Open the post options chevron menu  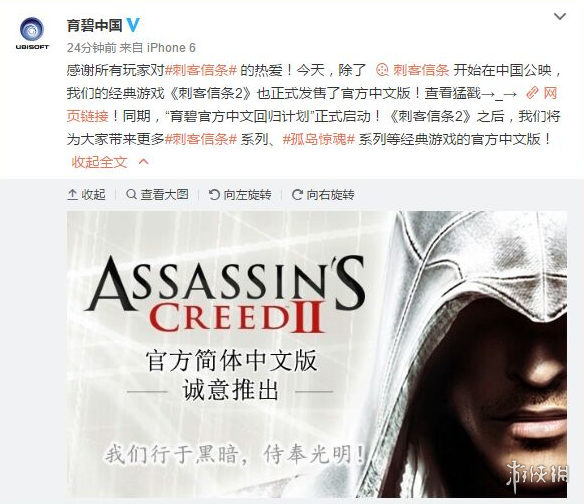(560, 16)
